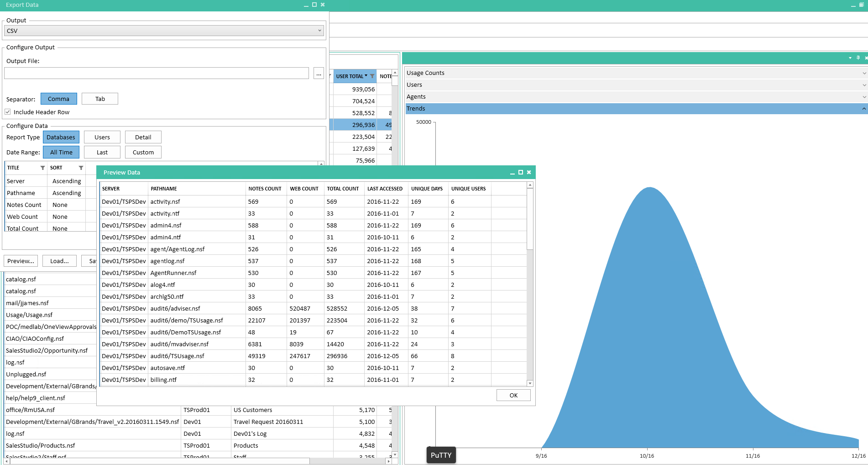Click the PuTTY taskbar tooltip
The height and width of the screenshot is (465, 868).
click(441, 455)
